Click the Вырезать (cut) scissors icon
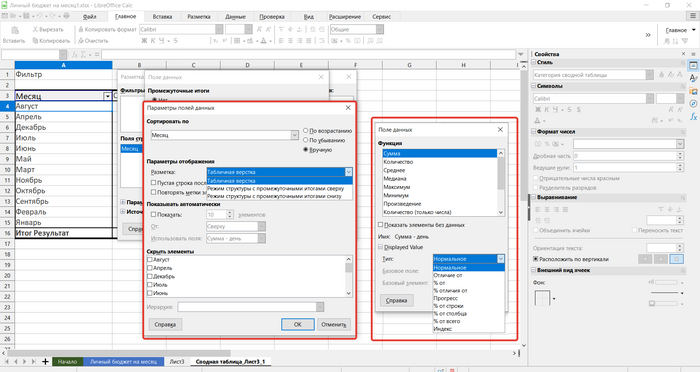The image size is (700, 372). 35,29
